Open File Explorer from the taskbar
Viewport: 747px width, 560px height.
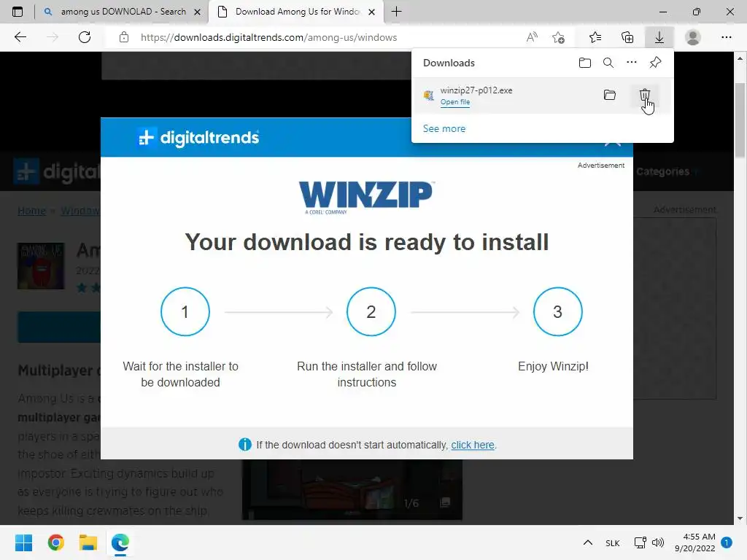[x=88, y=542]
